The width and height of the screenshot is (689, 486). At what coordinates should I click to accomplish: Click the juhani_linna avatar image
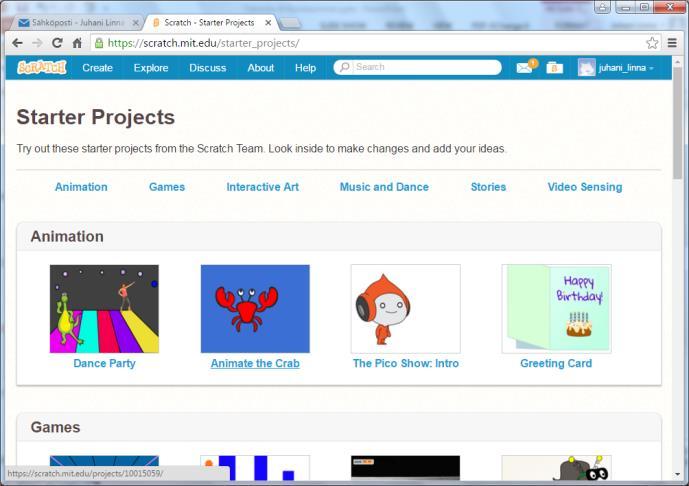tap(587, 67)
